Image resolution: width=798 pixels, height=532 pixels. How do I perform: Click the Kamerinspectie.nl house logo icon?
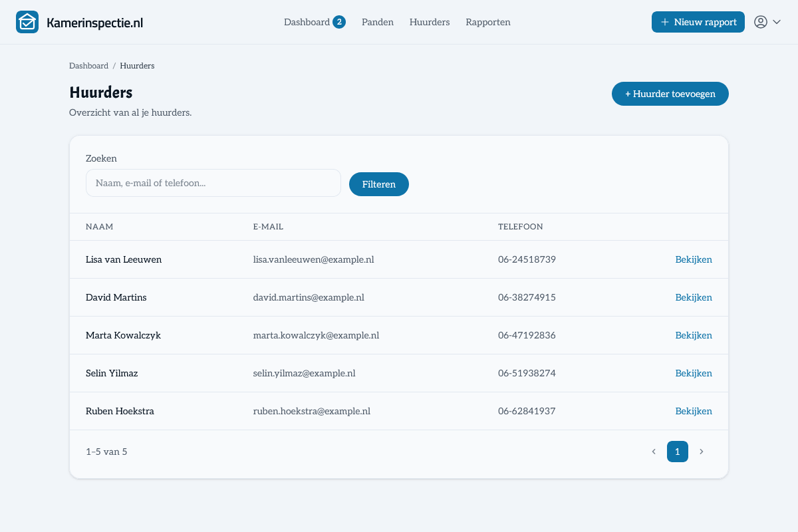[x=27, y=22]
